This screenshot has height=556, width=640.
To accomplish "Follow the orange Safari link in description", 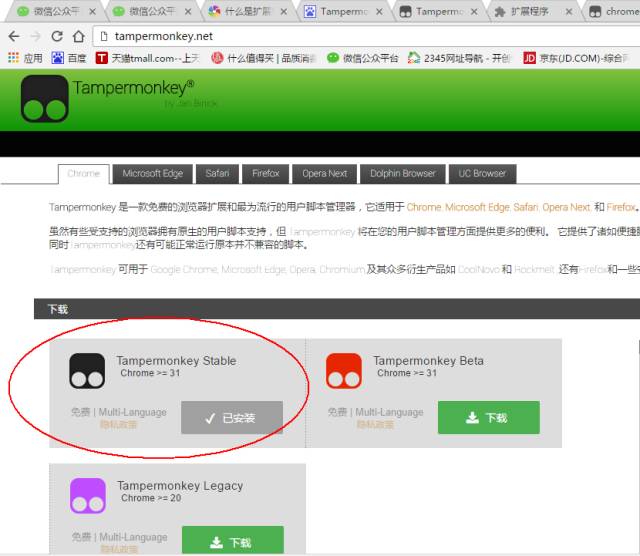I will 526,207.
